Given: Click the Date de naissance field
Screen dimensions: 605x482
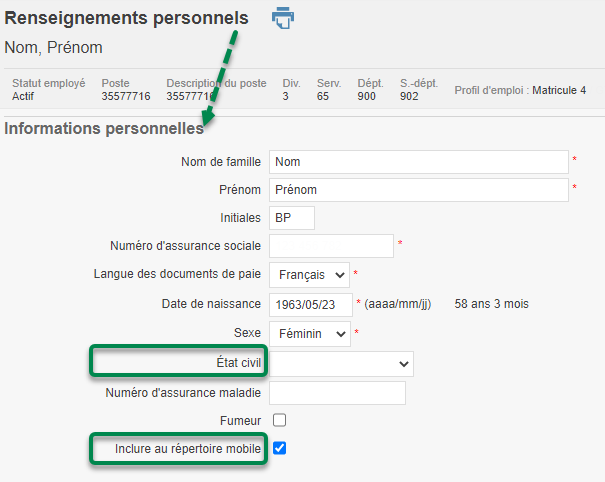Looking at the screenshot, I should click(310, 304).
